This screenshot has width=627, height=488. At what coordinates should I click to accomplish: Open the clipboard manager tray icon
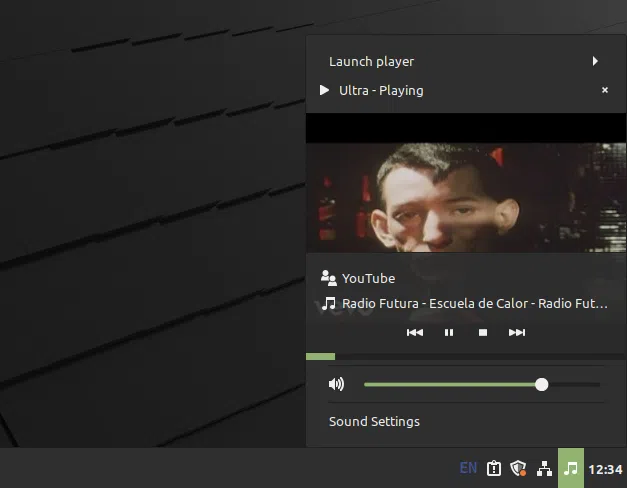pyautogui.click(x=494, y=468)
